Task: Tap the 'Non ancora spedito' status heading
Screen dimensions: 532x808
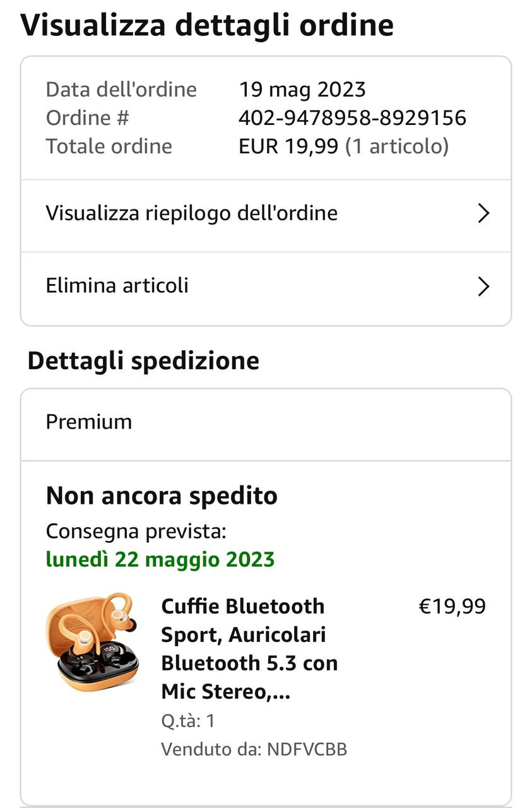Action: coord(162,496)
